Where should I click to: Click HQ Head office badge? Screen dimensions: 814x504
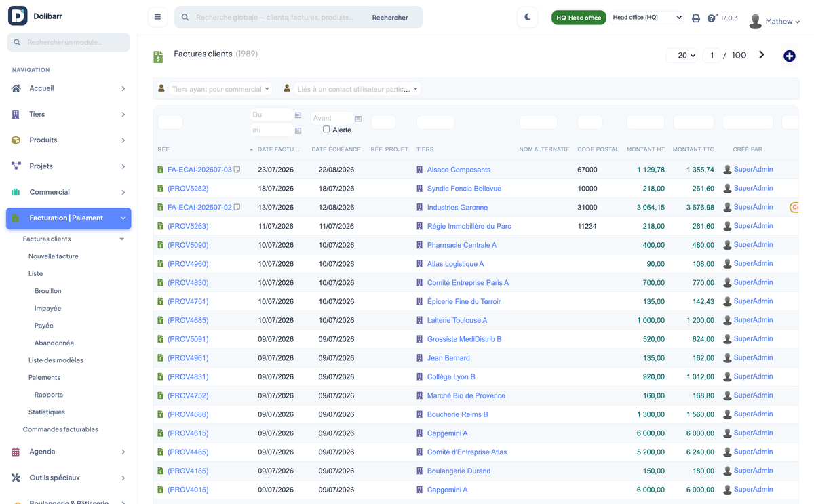pos(579,18)
